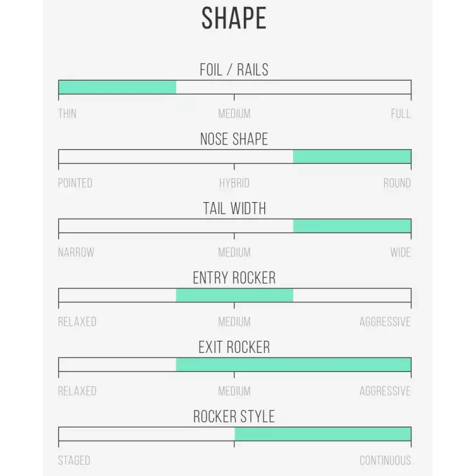476x476 pixels.
Task: Select the ROUND nose shape label
Action: [397, 183]
